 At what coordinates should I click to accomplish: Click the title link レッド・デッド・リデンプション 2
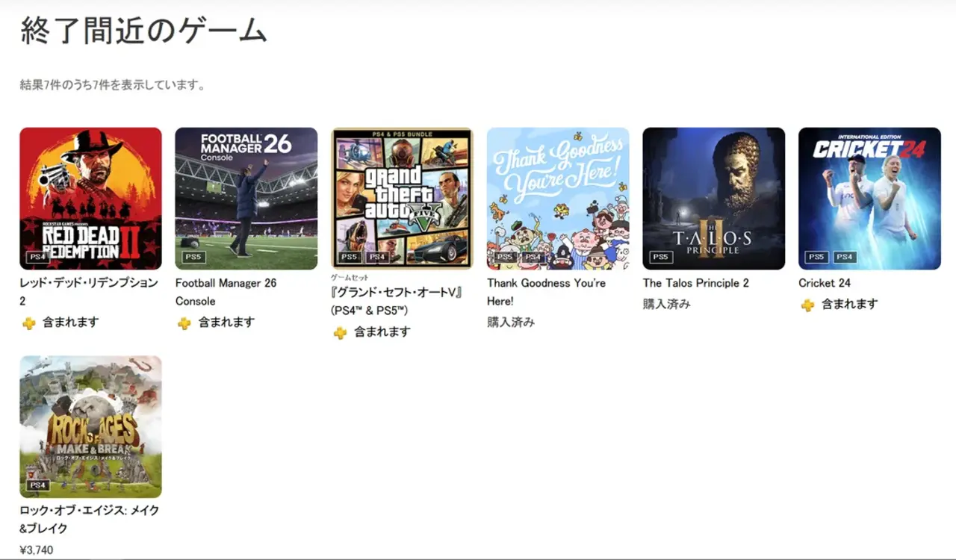[x=89, y=292]
